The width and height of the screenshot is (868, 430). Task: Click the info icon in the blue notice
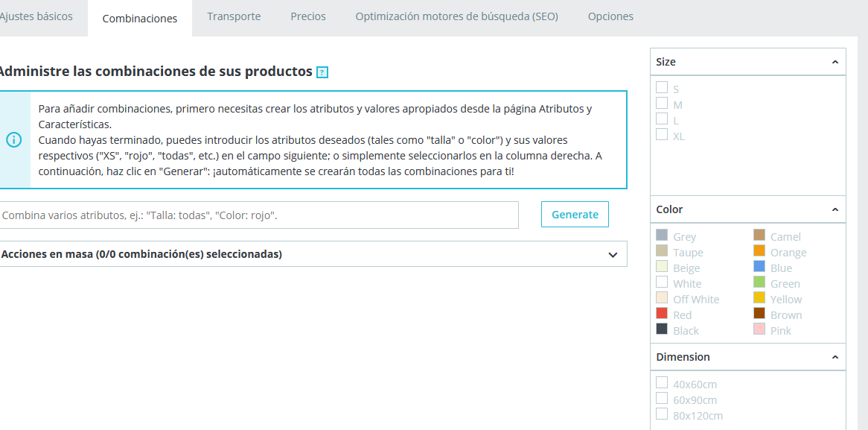point(13,140)
